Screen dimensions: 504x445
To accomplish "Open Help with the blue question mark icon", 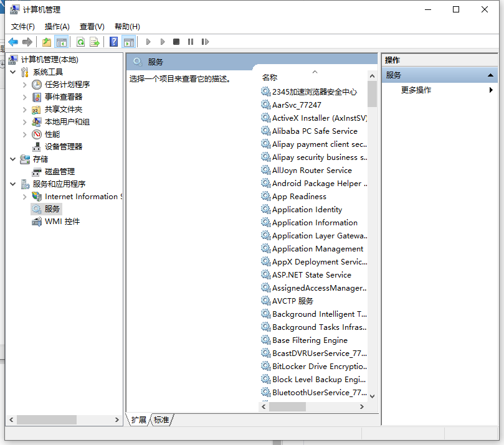I will click(113, 42).
